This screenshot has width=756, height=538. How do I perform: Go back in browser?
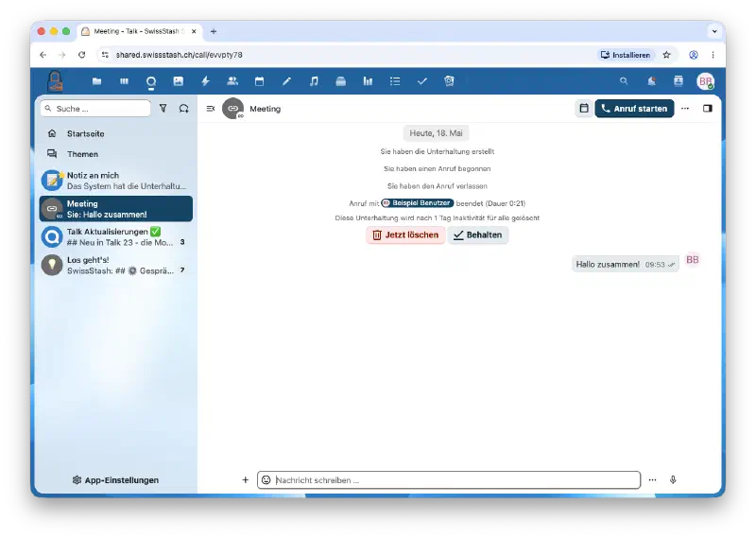[x=43, y=55]
